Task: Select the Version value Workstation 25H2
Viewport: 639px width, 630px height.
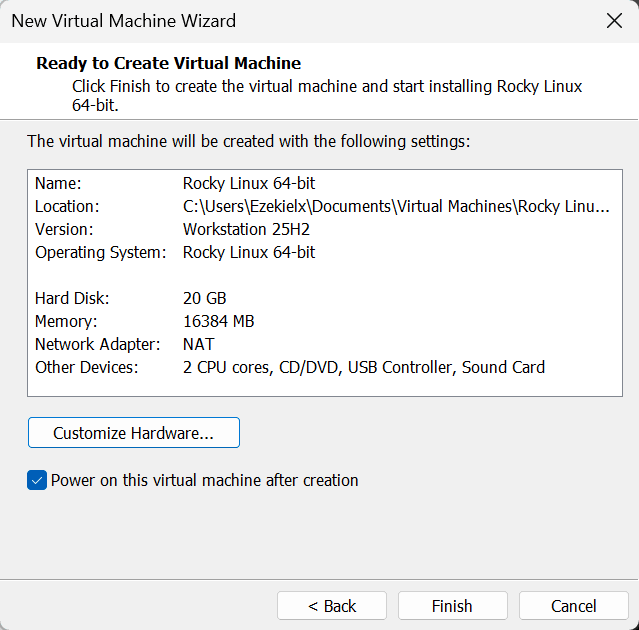Action: click(246, 229)
